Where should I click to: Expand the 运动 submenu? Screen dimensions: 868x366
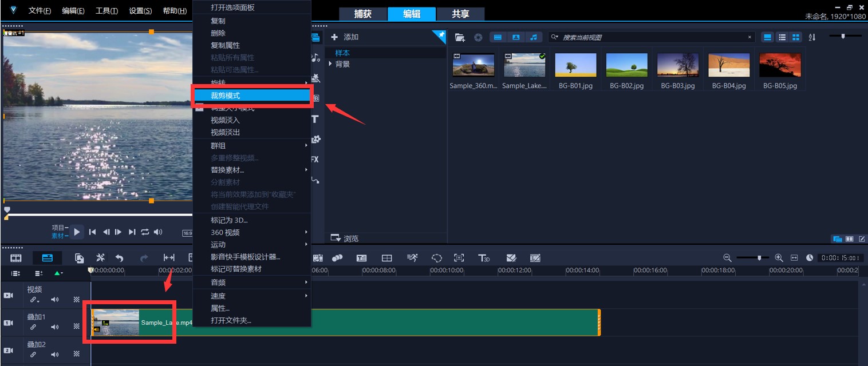252,245
